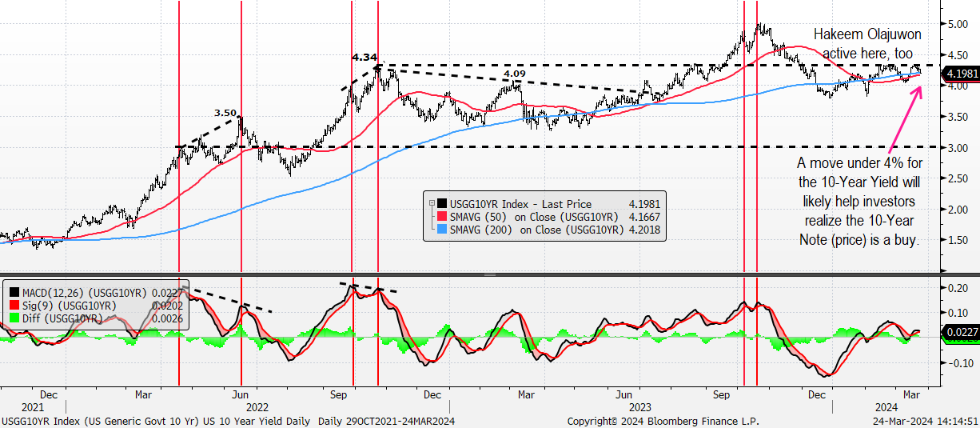
Task: Click the red swatch beside SMAVG (50)
Action: point(444,217)
